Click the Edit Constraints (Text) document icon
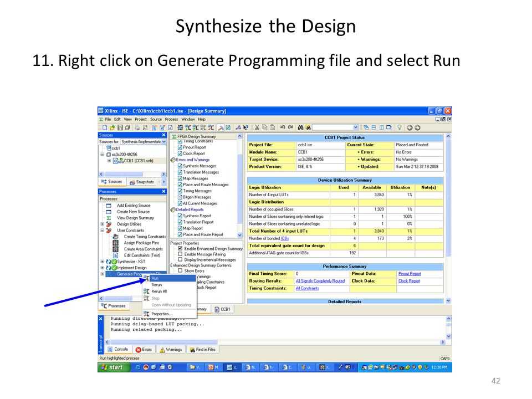This screenshot has height=399, width=532. tap(116, 255)
